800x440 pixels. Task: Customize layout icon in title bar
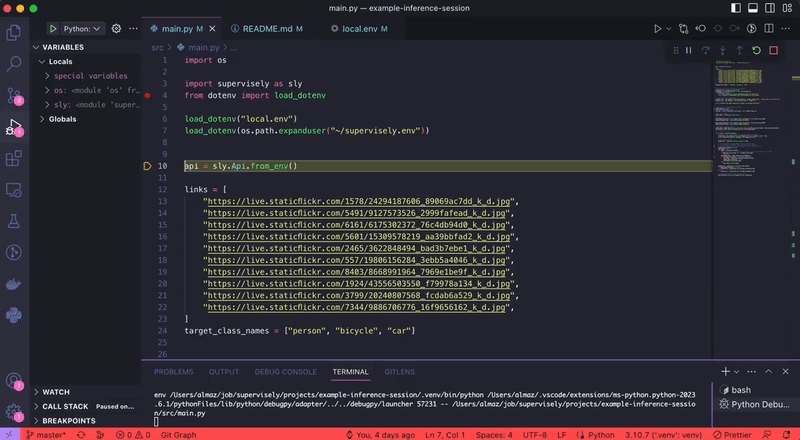coord(787,8)
